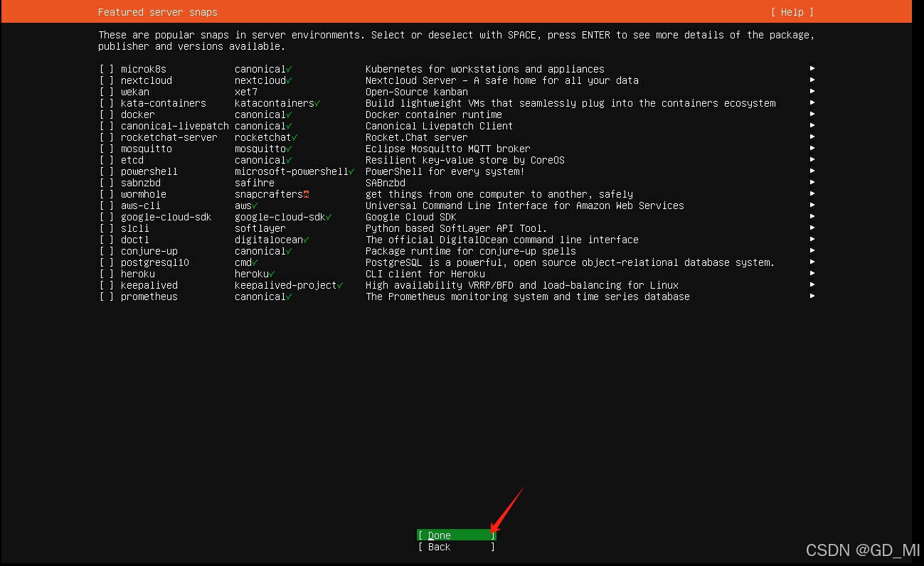Click verified checkmark beside keepalived-project publisher

point(340,285)
